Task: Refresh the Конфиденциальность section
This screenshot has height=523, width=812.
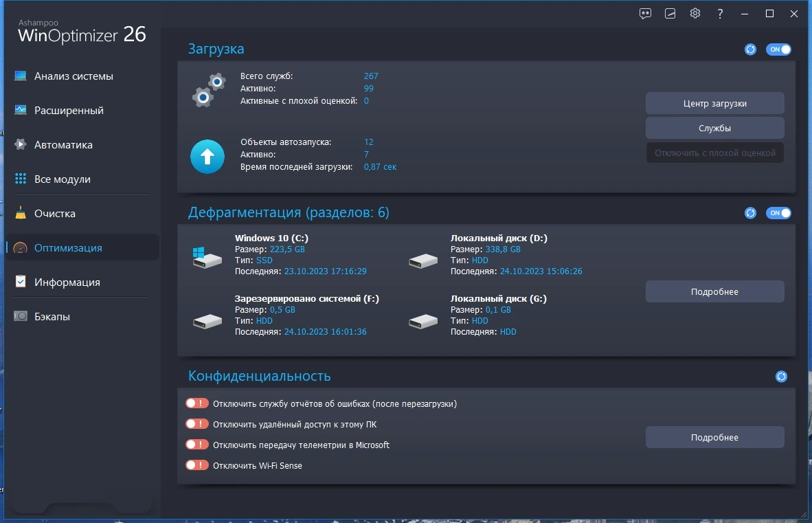Action: click(x=782, y=377)
